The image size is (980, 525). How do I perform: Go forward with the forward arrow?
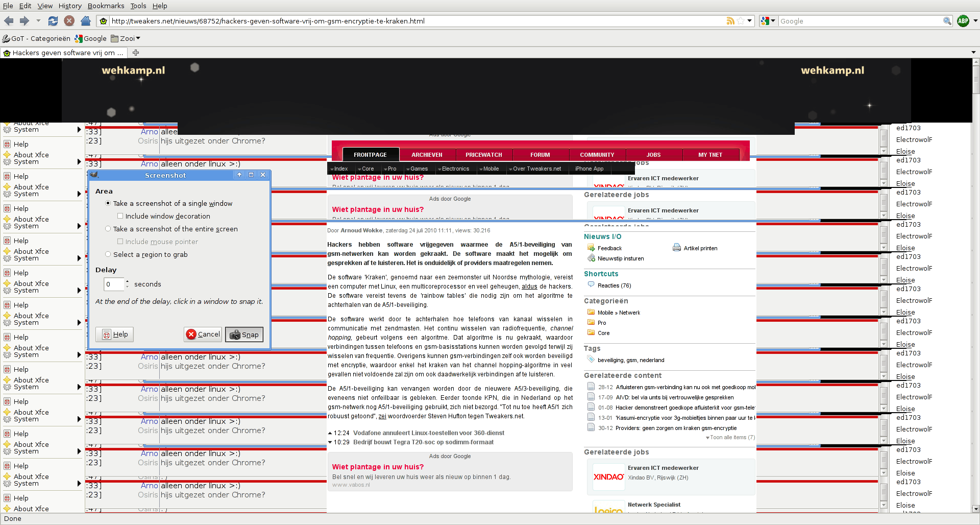point(24,21)
